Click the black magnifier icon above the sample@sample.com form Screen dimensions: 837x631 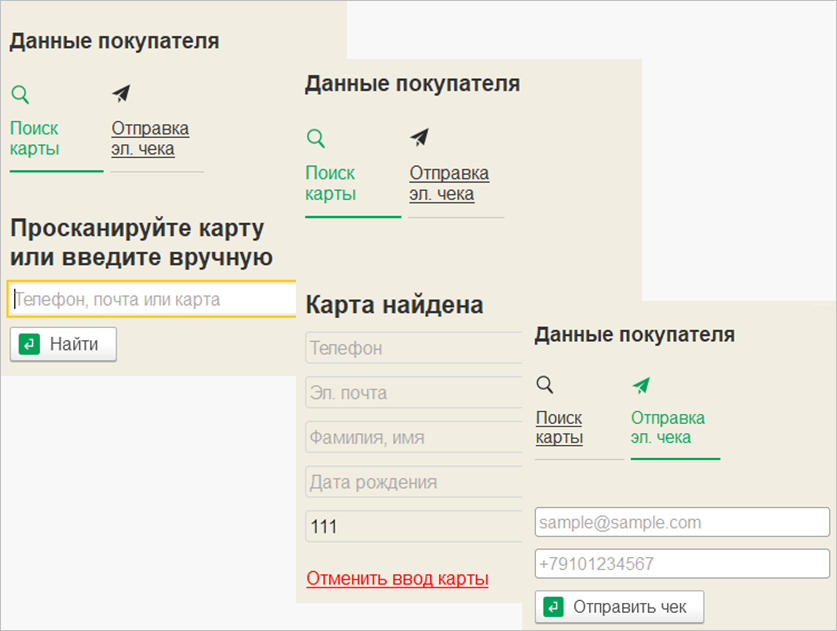(x=545, y=385)
